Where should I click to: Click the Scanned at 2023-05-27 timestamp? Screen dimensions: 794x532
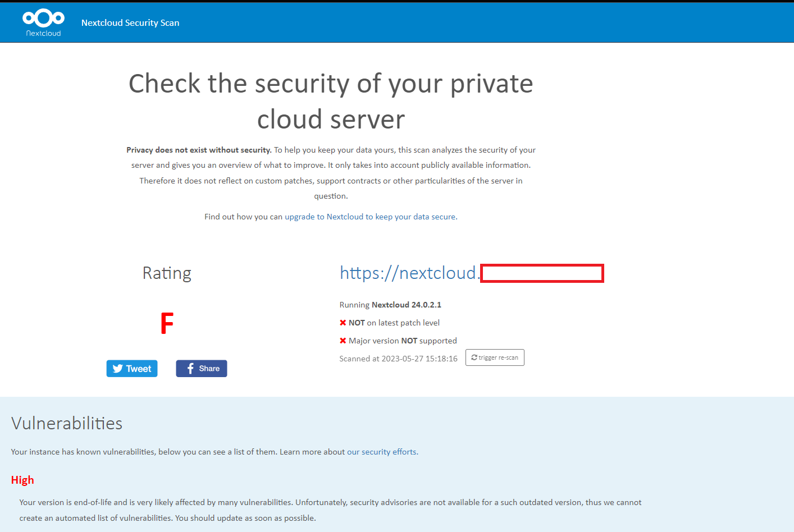point(398,358)
